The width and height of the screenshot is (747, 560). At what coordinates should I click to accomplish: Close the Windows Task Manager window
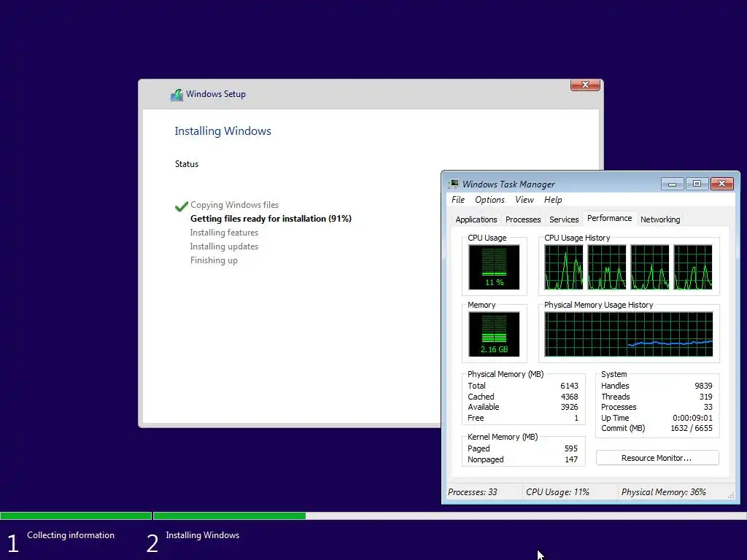point(721,184)
